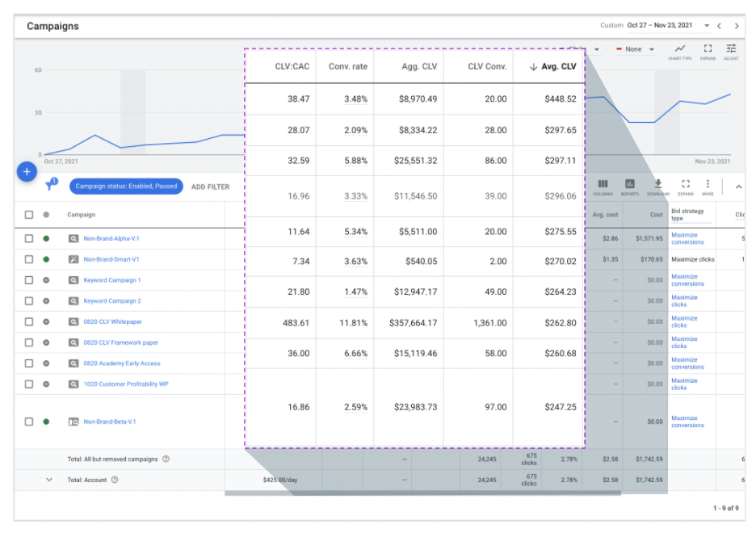The height and width of the screenshot is (533, 756).
Task: Open 0820 CLV Framework paper campaign
Action: coord(121,342)
